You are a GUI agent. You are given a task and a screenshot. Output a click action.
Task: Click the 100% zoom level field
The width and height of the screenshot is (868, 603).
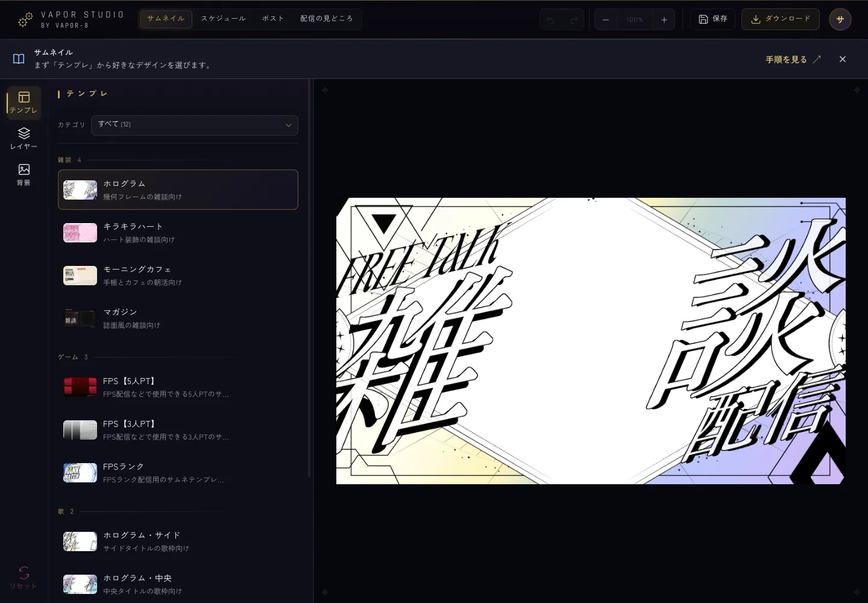click(x=635, y=20)
